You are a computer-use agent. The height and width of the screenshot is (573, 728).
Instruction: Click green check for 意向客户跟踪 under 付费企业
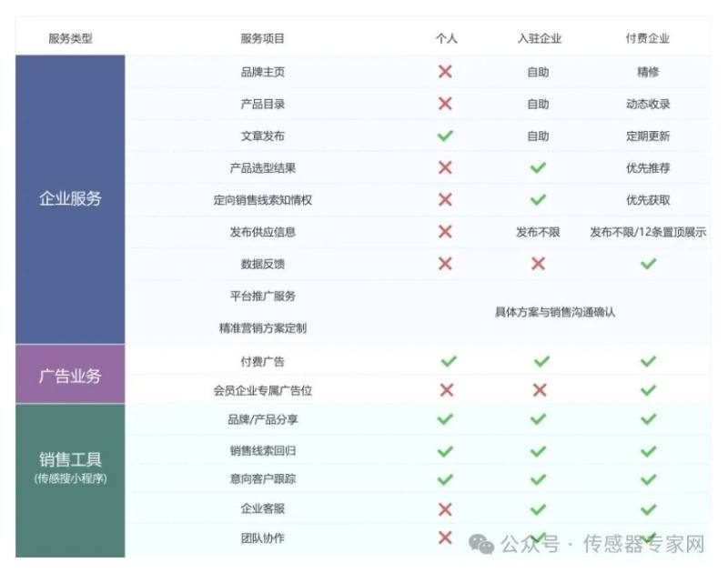pos(648,479)
